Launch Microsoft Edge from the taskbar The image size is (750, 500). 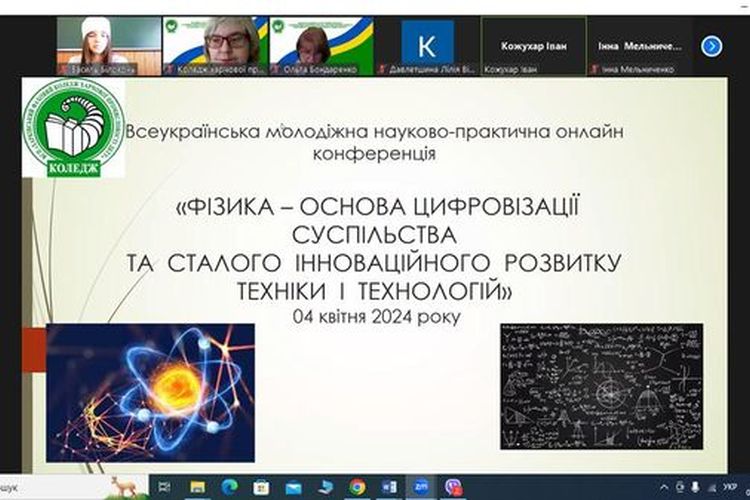tap(229, 487)
